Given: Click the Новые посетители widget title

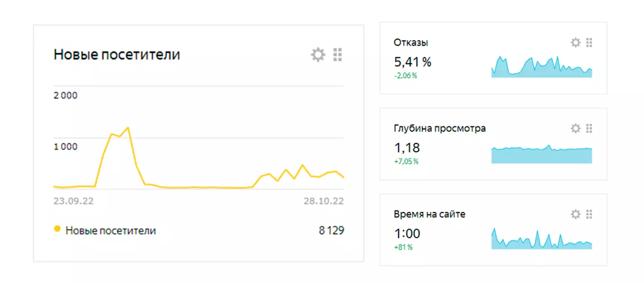Looking at the screenshot, I should (x=117, y=55).
